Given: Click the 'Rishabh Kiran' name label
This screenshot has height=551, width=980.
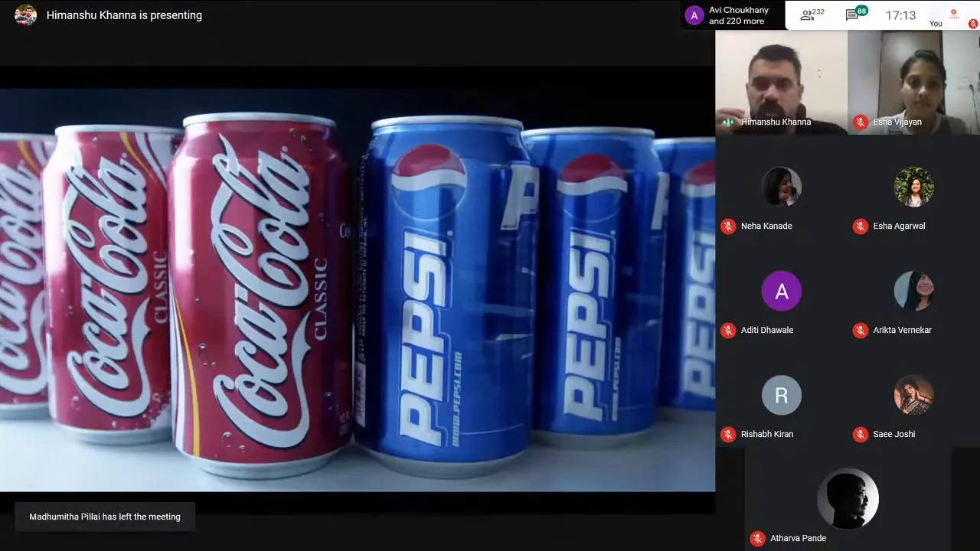Looking at the screenshot, I should pyautogui.click(x=767, y=434).
